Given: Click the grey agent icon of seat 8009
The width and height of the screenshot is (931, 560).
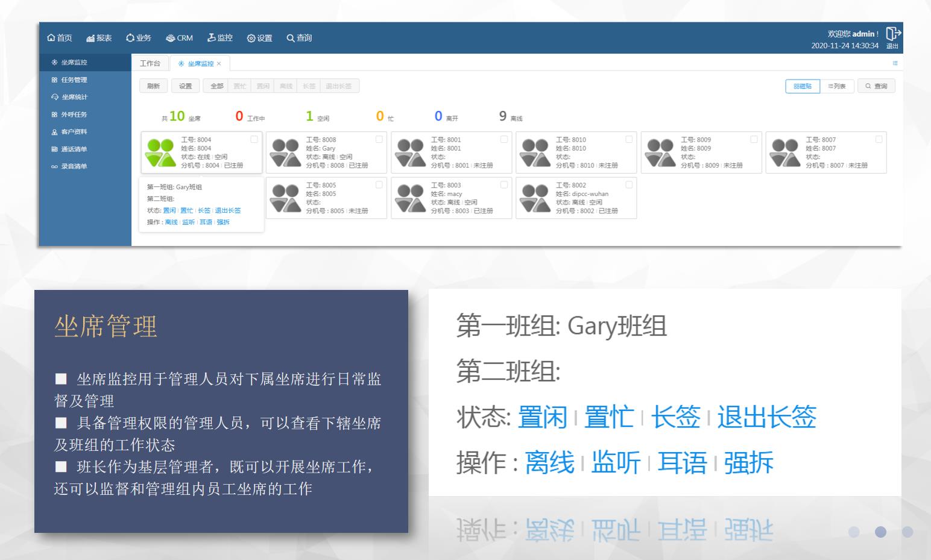Looking at the screenshot, I should coord(660,153).
